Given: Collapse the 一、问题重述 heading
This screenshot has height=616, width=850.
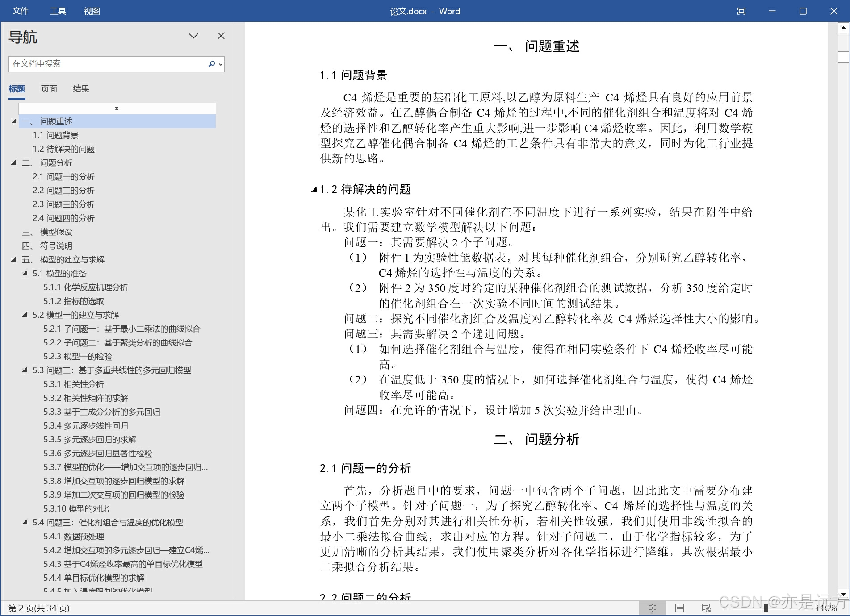Looking at the screenshot, I should (x=14, y=121).
